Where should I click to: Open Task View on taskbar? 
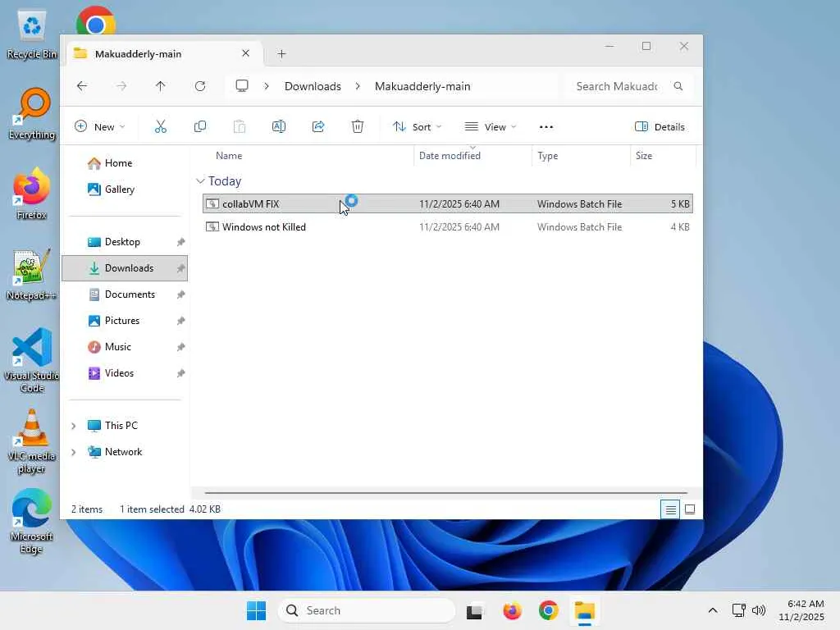[474, 610]
